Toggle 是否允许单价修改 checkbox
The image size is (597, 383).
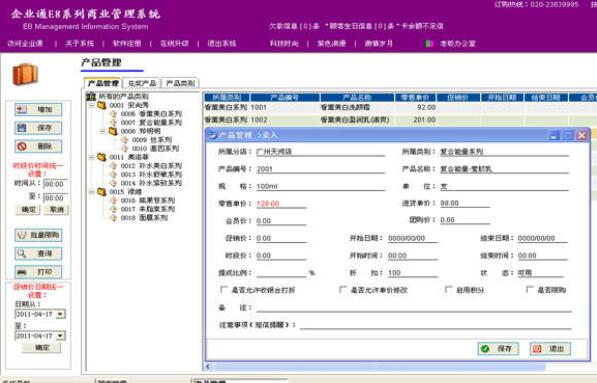coord(343,290)
